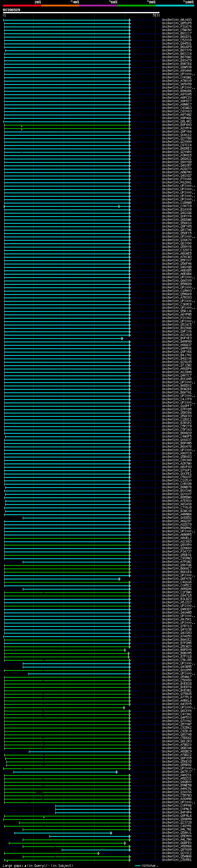This screenshot has width=197, height=868.
Task: Select hit UniRef100_B6QMA2
Action: (177, 528)
